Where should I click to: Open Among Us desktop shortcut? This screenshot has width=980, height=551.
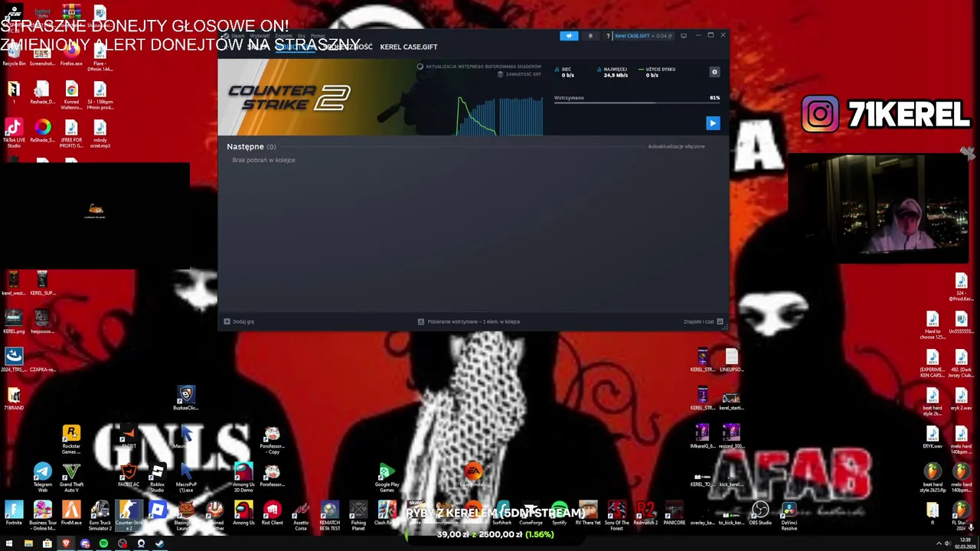[x=243, y=514]
